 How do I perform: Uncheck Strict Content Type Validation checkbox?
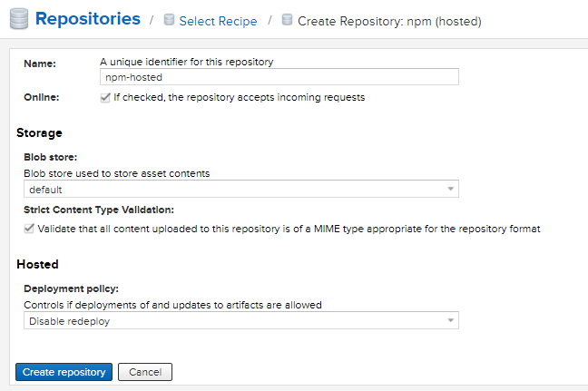(29, 229)
